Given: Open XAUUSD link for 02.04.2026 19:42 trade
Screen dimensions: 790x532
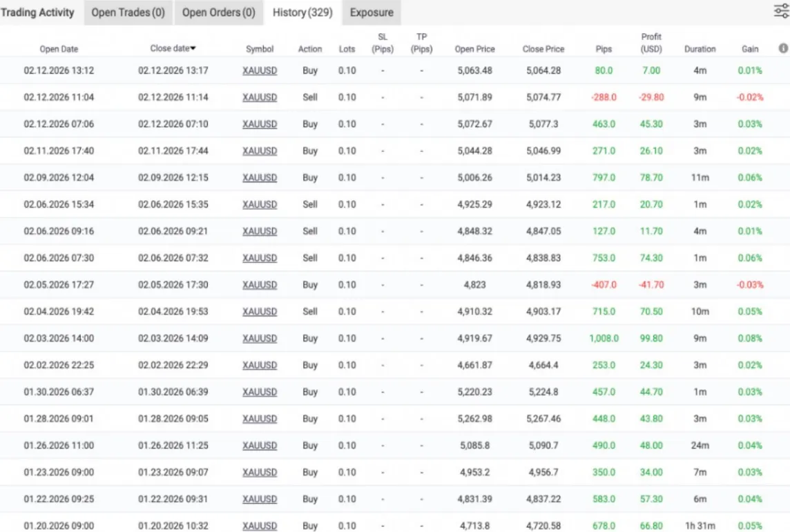Looking at the screenshot, I should pos(260,312).
